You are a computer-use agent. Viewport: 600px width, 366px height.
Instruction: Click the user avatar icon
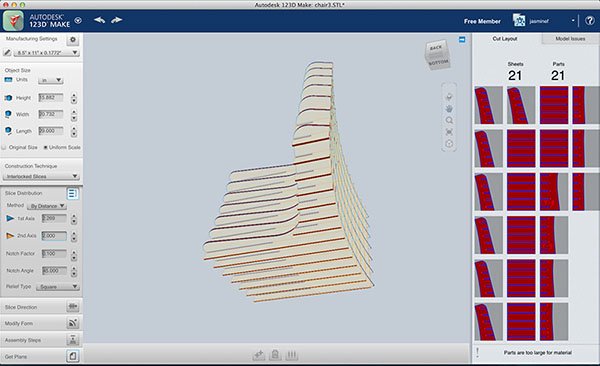pos(519,21)
